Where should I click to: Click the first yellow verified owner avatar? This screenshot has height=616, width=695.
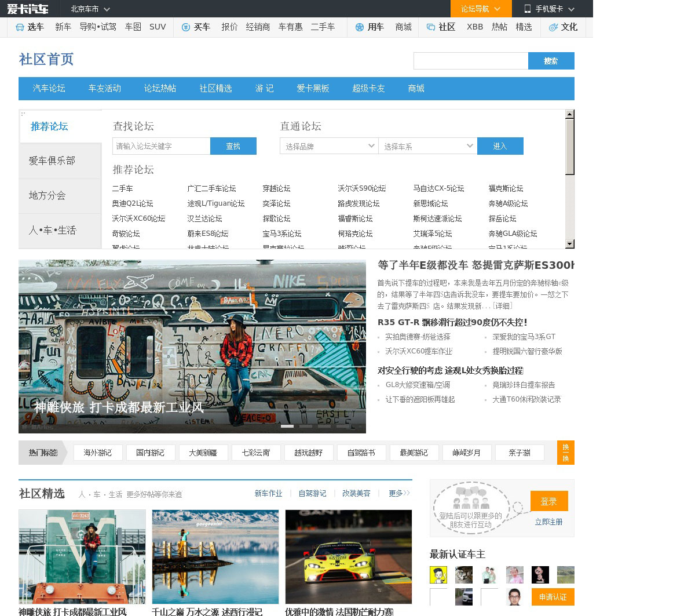pyautogui.click(x=438, y=574)
